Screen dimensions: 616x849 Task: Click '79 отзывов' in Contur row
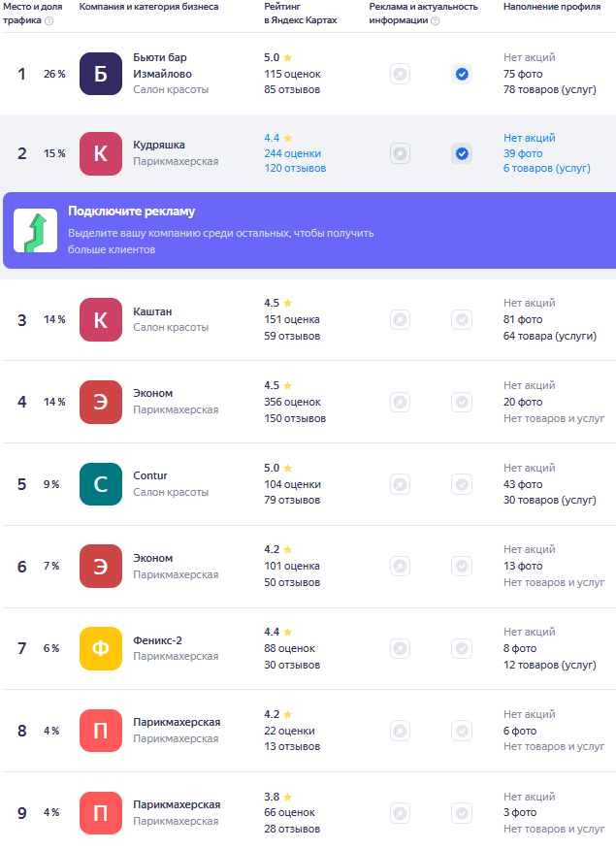point(292,501)
